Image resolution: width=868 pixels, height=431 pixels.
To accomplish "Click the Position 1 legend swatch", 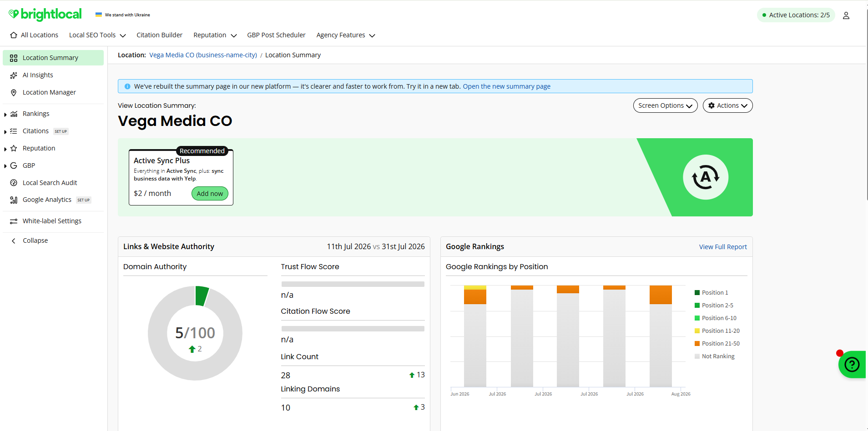I will click(x=697, y=293).
